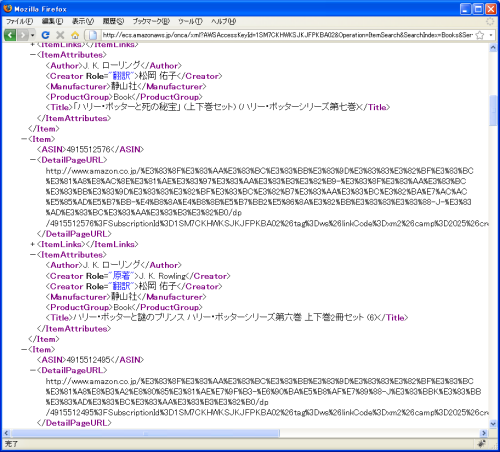Viewport: 500px width, 452px height.
Task: Click the Creator name J. K. Rowling
Action: (x=162, y=276)
